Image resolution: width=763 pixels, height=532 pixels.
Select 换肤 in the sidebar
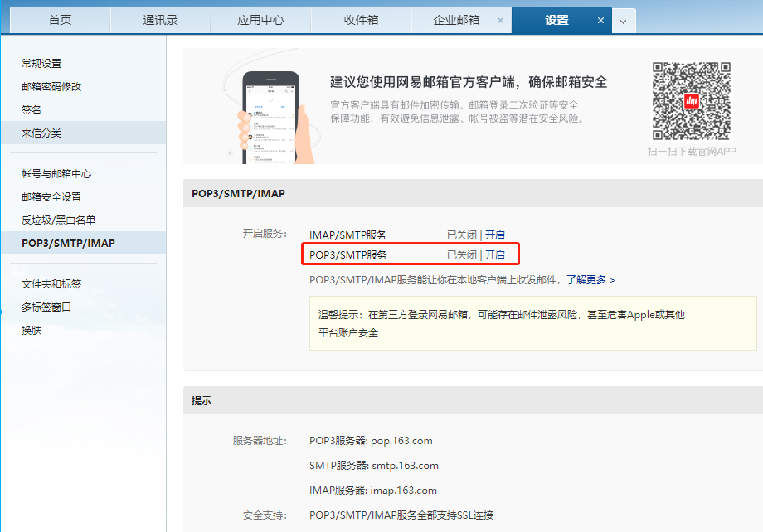point(32,330)
